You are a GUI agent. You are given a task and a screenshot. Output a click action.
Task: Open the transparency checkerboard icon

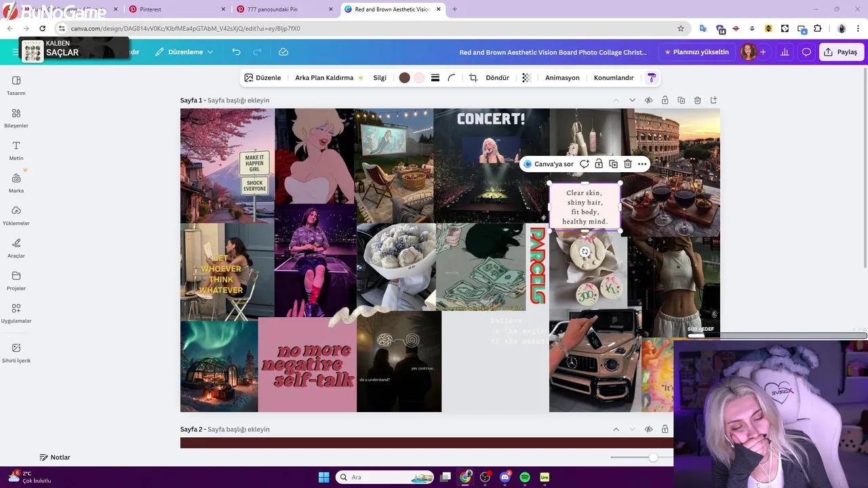(x=526, y=78)
